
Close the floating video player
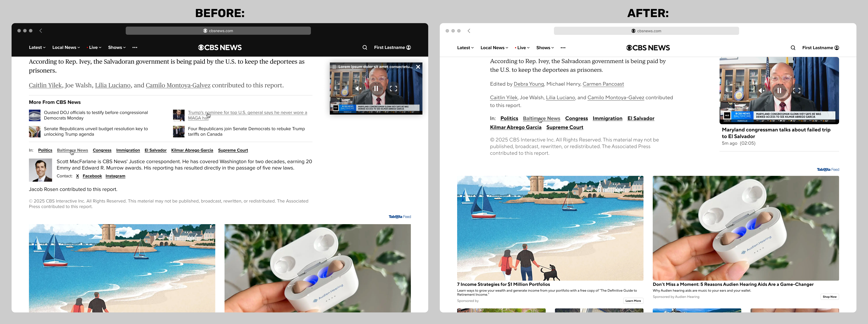coord(418,67)
